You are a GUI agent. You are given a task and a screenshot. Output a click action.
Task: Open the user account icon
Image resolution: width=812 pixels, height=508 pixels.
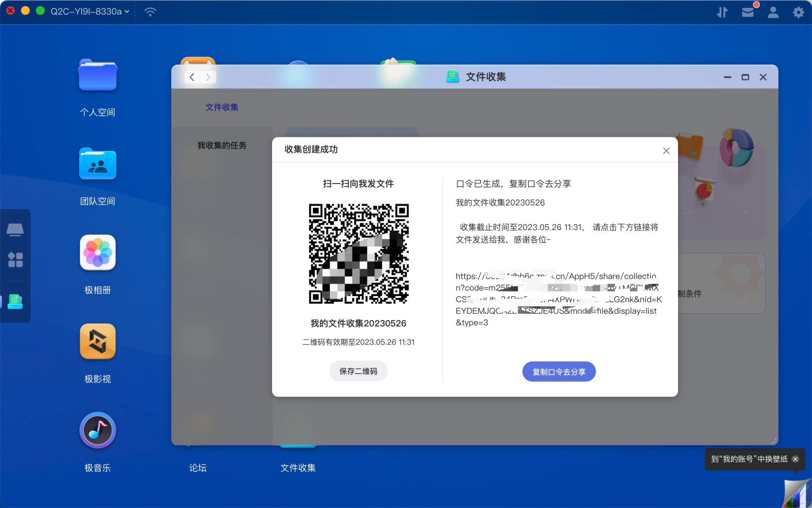click(x=773, y=12)
